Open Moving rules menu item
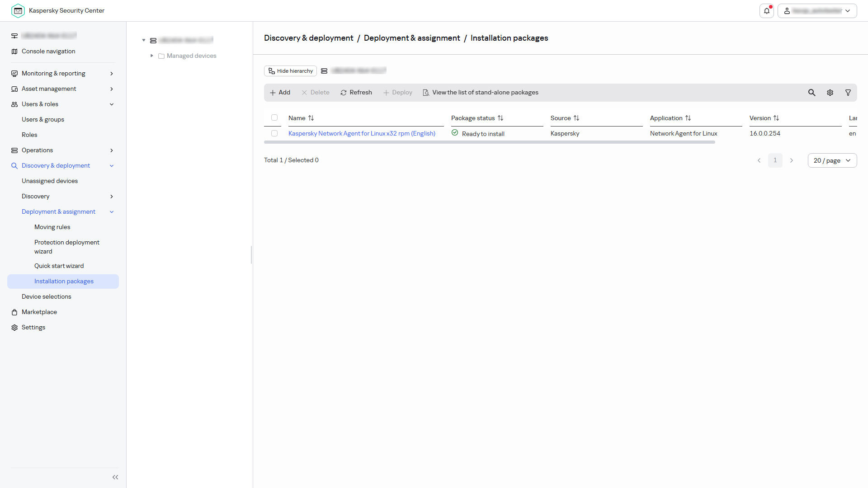This screenshot has height=488, width=868. pos(52,227)
